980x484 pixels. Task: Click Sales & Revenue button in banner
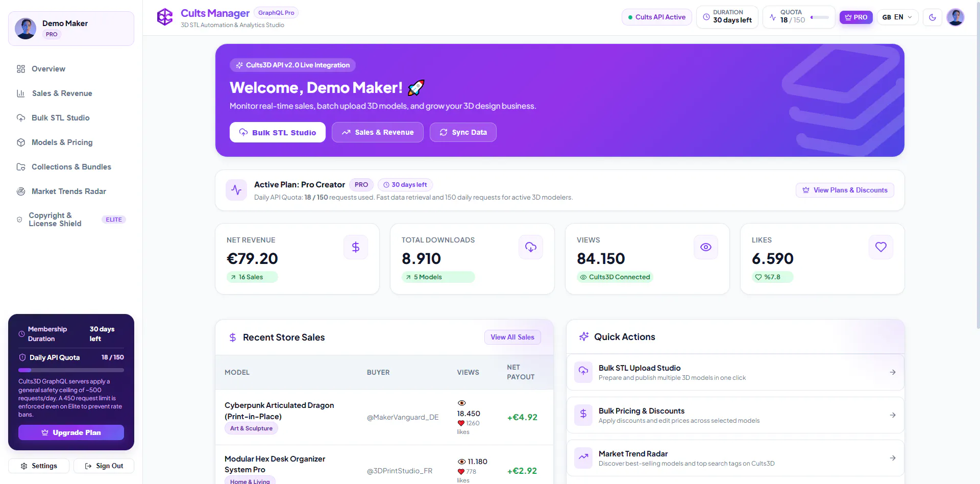(x=378, y=132)
